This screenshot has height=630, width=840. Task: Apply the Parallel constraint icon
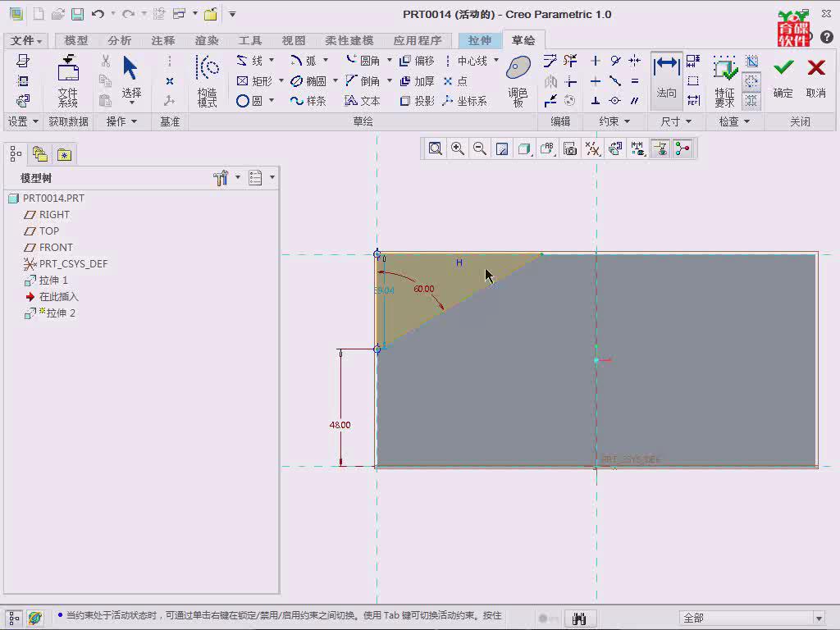tap(635, 101)
